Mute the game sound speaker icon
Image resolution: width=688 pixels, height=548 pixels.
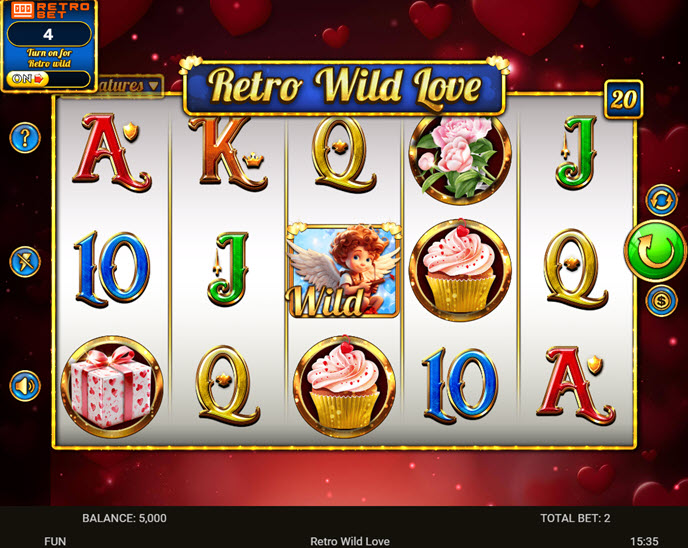click(x=25, y=386)
